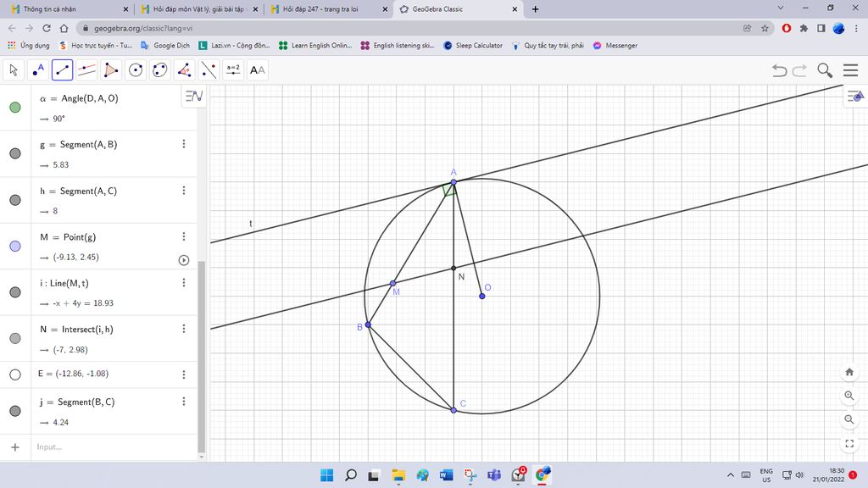
Task: Undo the last construction step
Action: point(780,70)
